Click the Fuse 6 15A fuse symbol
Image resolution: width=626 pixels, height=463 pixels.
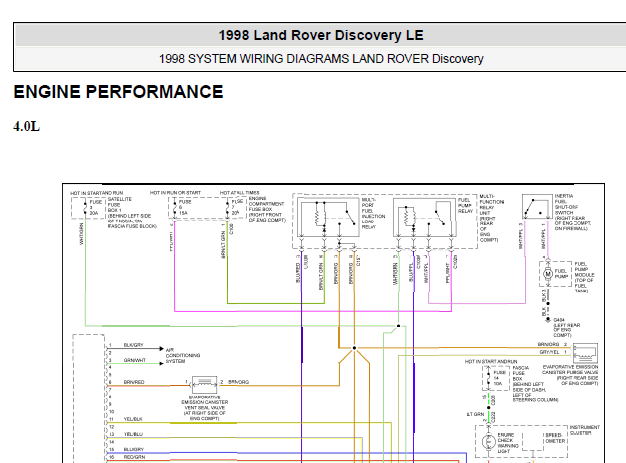coord(174,208)
